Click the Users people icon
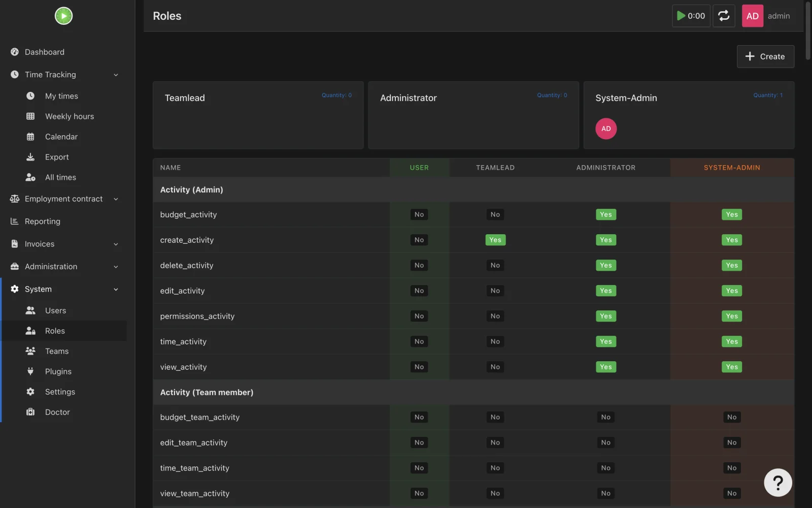The image size is (812, 508). point(30,310)
